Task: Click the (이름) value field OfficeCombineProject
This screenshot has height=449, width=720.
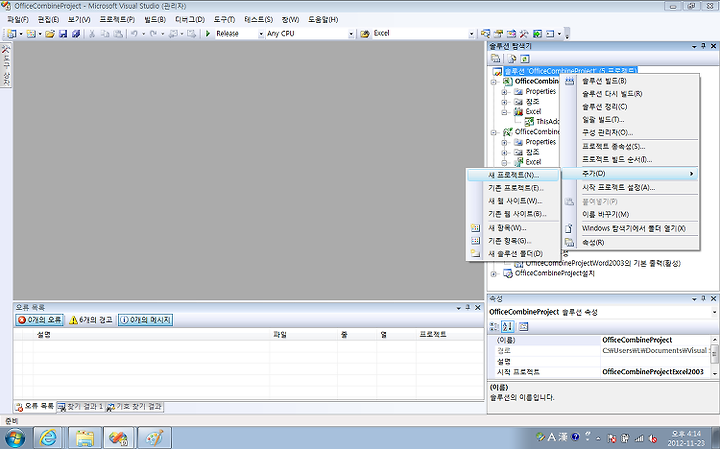Action: 655,340
